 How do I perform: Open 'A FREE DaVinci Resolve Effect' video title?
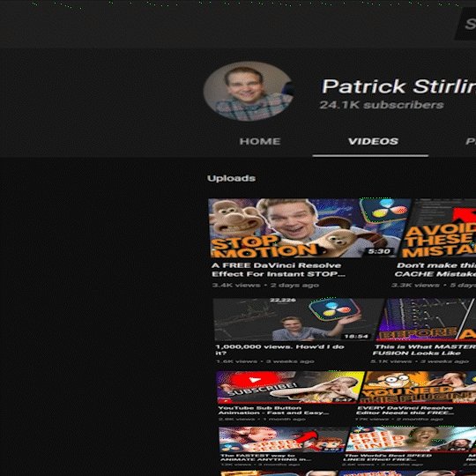pyautogui.click(x=278, y=270)
